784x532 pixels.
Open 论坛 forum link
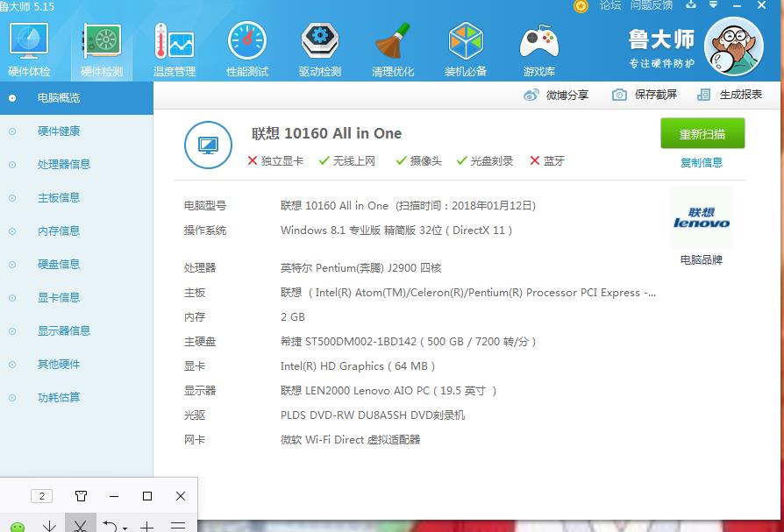coord(610,5)
